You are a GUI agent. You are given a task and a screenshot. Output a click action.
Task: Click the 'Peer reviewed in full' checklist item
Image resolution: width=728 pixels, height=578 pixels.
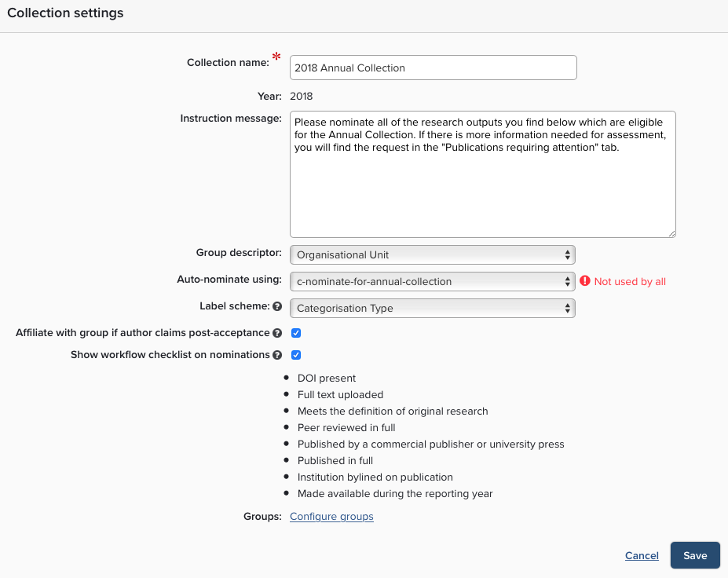346,427
